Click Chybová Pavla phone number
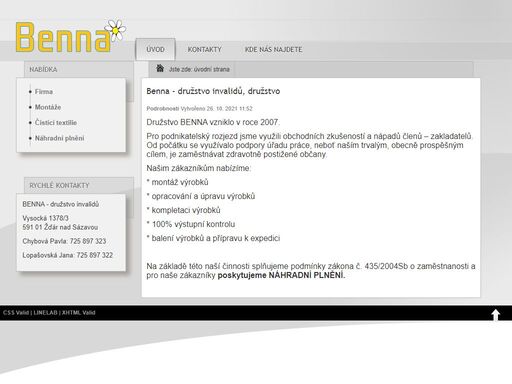This screenshot has height=384, width=512. [88, 241]
